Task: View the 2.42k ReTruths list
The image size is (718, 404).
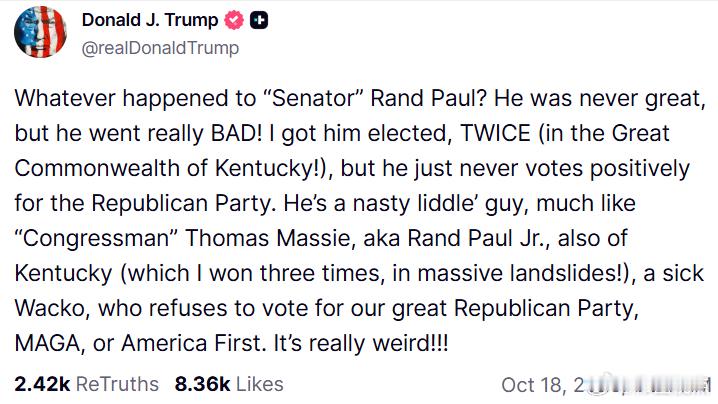Action: click(x=87, y=384)
